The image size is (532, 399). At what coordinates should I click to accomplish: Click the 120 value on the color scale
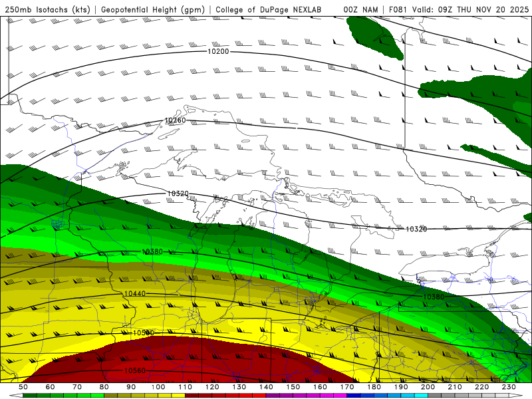(212, 387)
